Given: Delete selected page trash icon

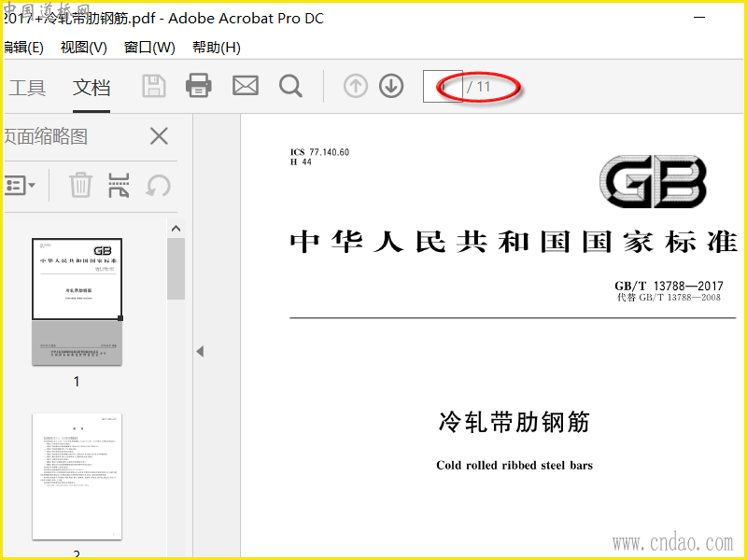Looking at the screenshot, I should [x=80, y=185].
